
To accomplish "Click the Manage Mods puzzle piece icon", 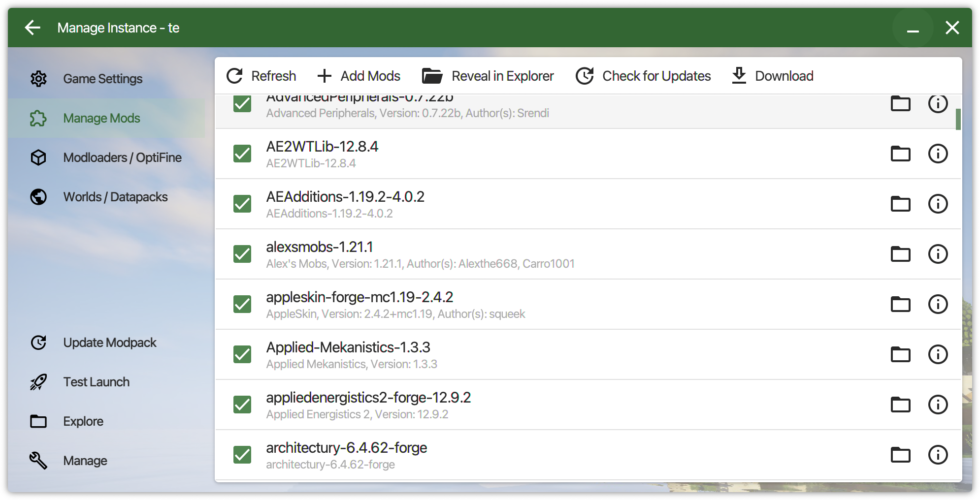I will 38,118.
